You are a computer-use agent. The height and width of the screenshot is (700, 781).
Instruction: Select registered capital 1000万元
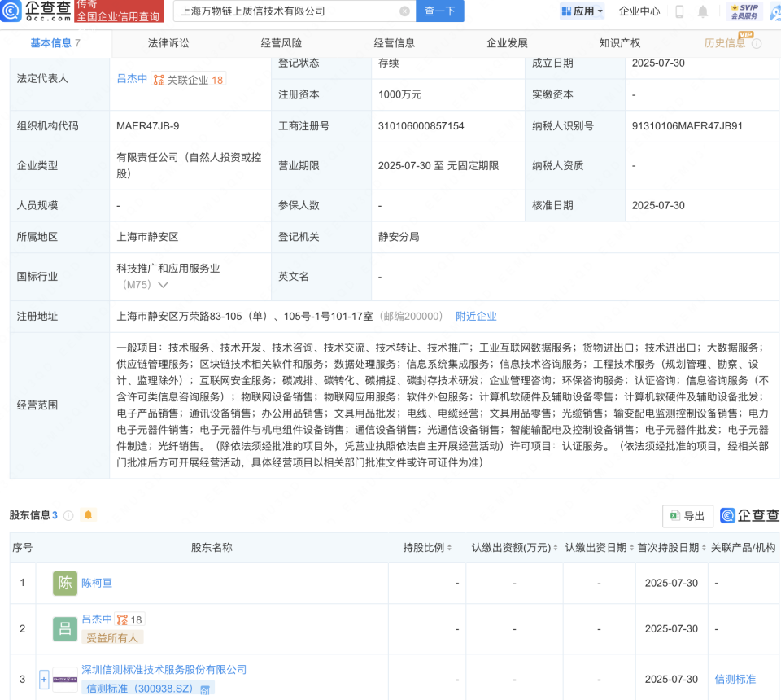point(400,94)
